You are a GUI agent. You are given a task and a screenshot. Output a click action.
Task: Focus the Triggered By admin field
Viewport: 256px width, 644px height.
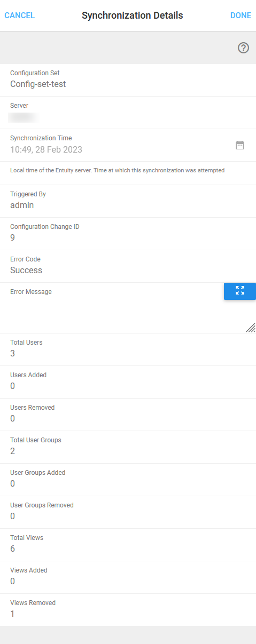128,201
